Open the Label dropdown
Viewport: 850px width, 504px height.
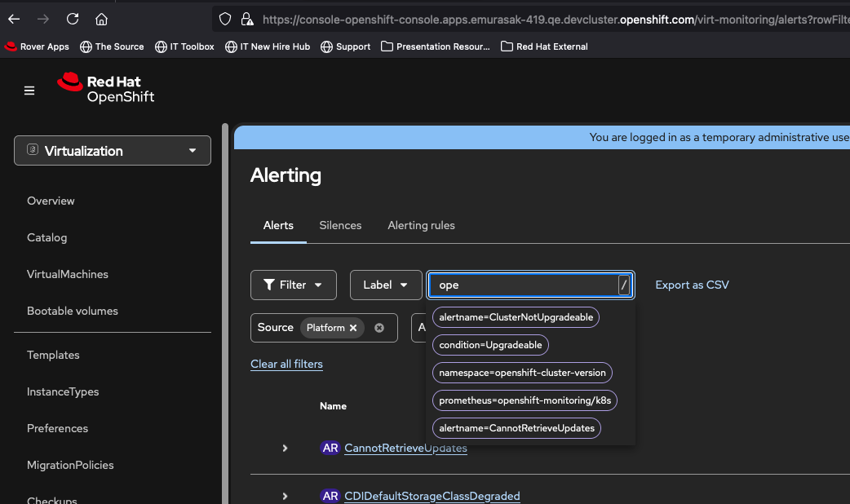pos(386,285)
